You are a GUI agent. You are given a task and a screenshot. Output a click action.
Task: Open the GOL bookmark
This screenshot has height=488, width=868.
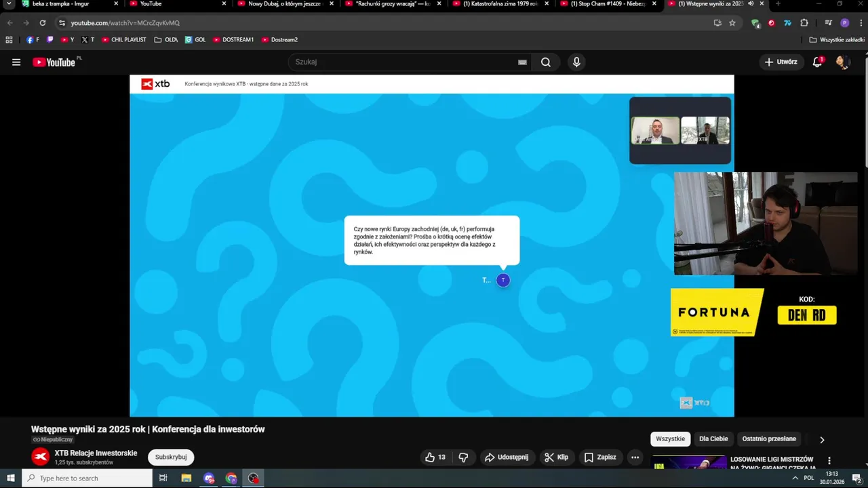coord(195,40)
